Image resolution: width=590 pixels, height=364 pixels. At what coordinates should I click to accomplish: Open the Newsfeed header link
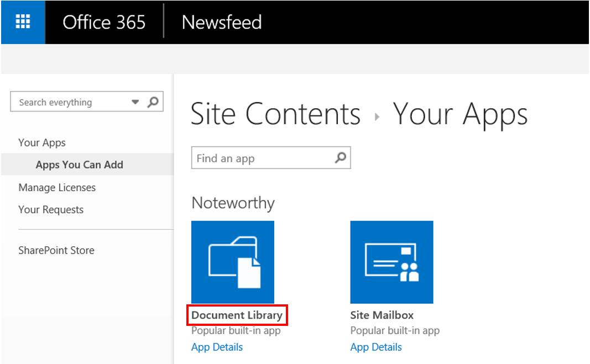pos(222,22)
